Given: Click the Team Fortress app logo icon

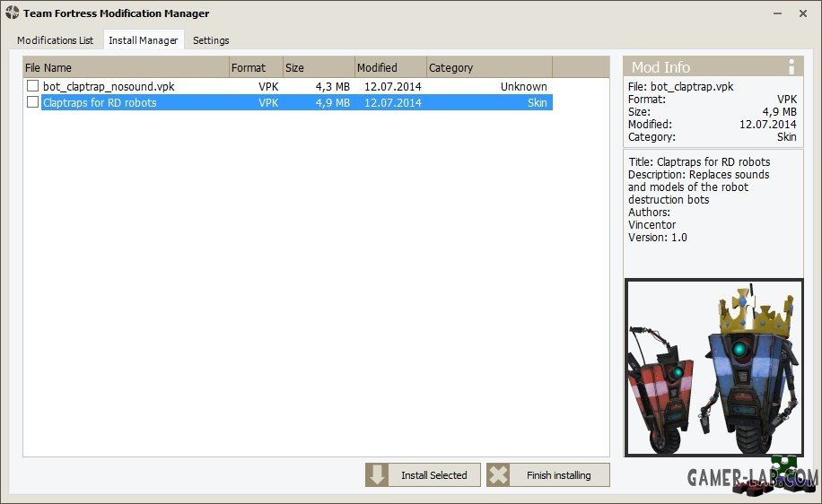Looking at the screenshot, I should click(12, 13).
